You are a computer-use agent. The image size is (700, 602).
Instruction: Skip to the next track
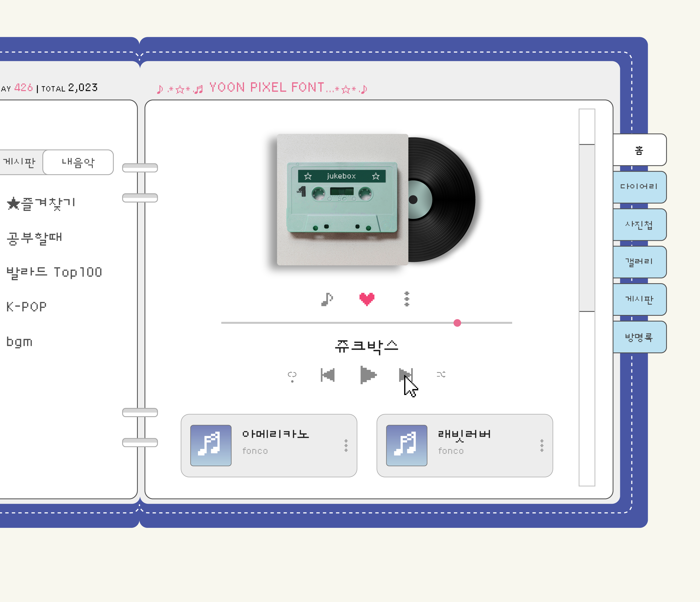[x=406, y=375]
